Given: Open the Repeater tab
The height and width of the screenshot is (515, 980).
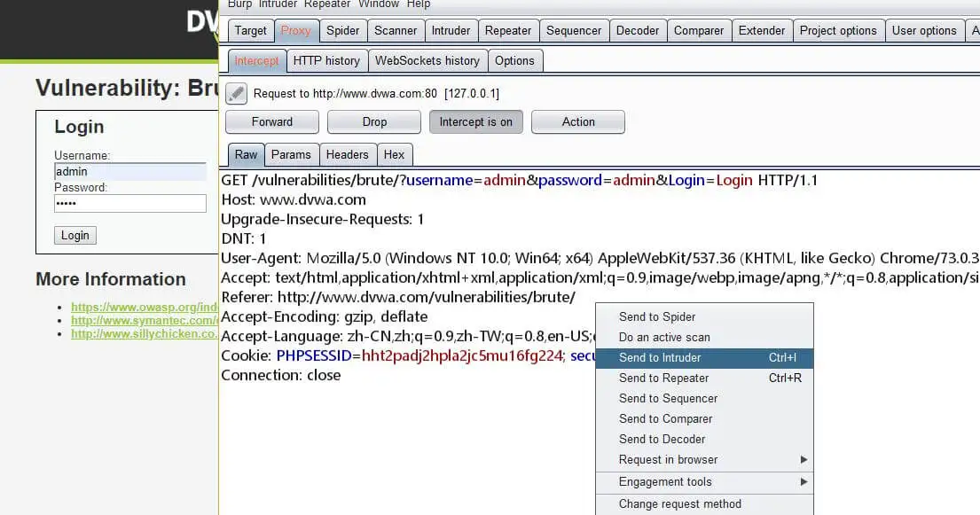Looking at the screenshot, I should coord(508,31).
